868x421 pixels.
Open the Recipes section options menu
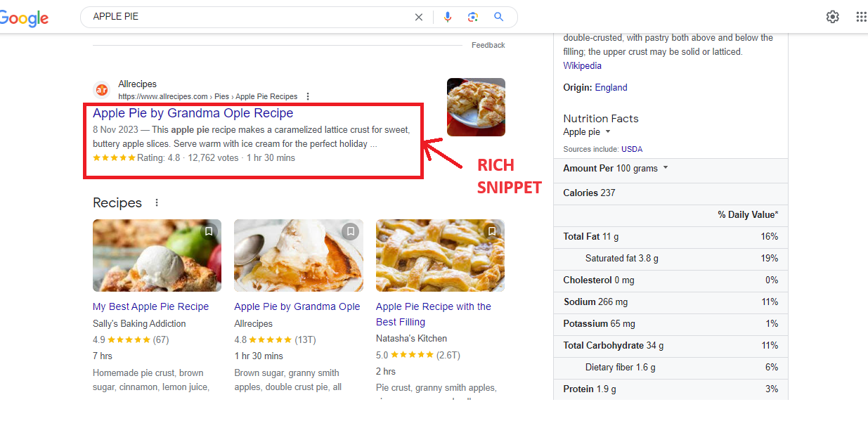(x=157, y=202)
